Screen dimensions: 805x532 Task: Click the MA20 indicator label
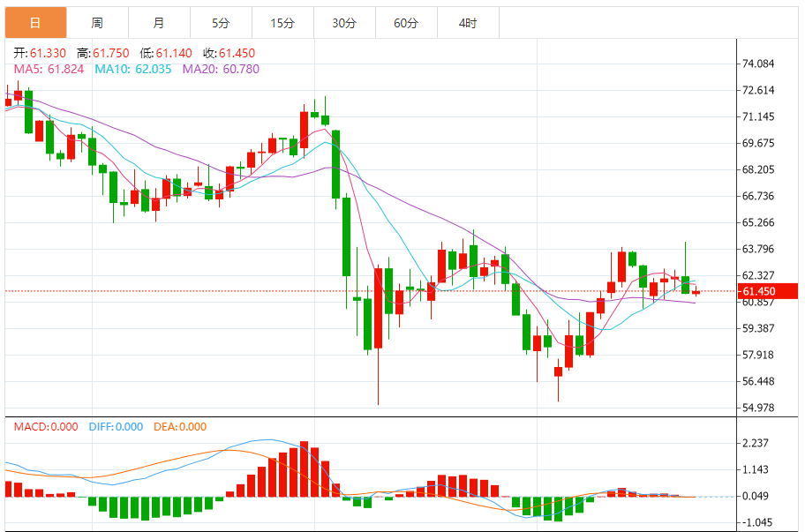click(221, 70)
